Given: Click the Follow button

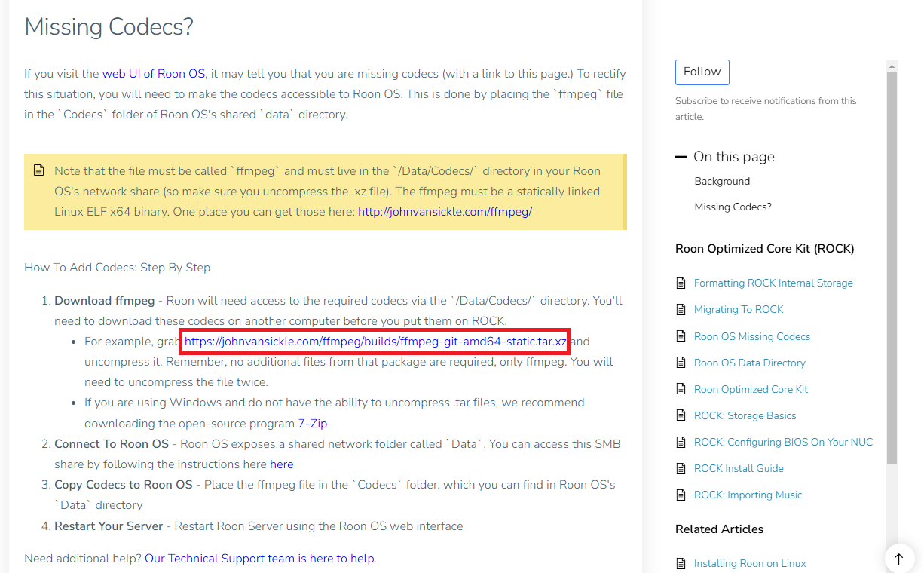Looking at the screenshot, I should click(702, 72).
